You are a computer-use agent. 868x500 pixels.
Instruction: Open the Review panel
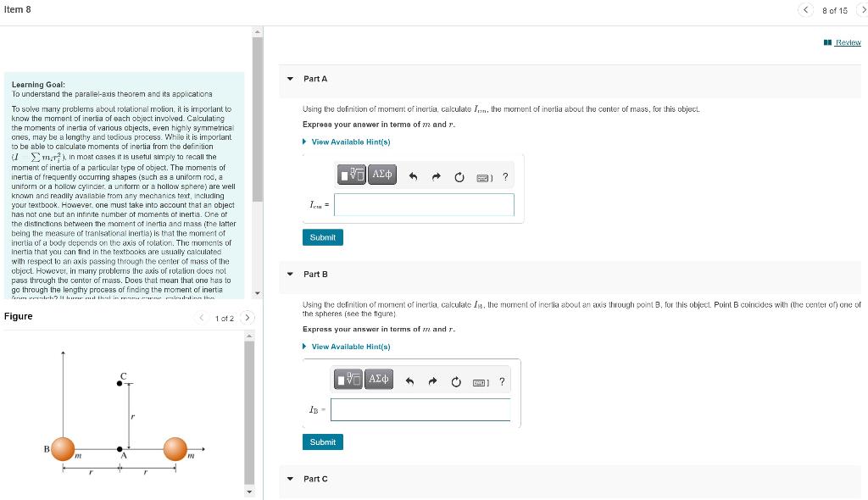coord(842,42)
